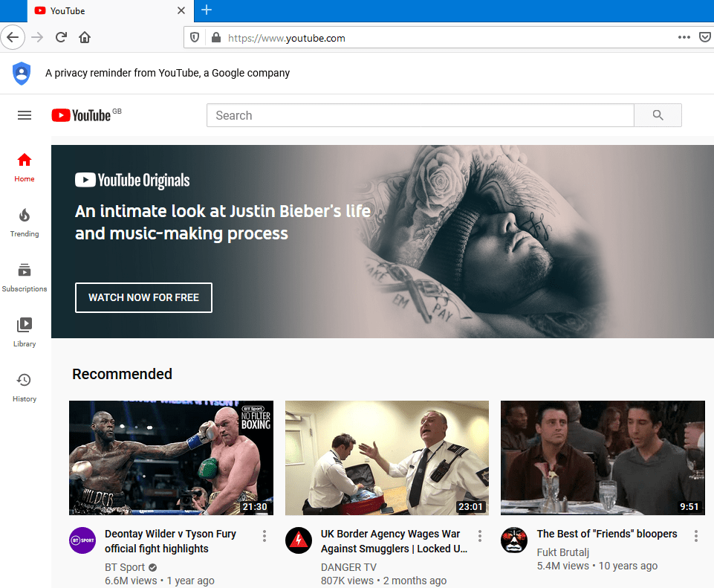Click in the Search input field
The height and width of the screenshot is (588, 714).
[420, 115]
